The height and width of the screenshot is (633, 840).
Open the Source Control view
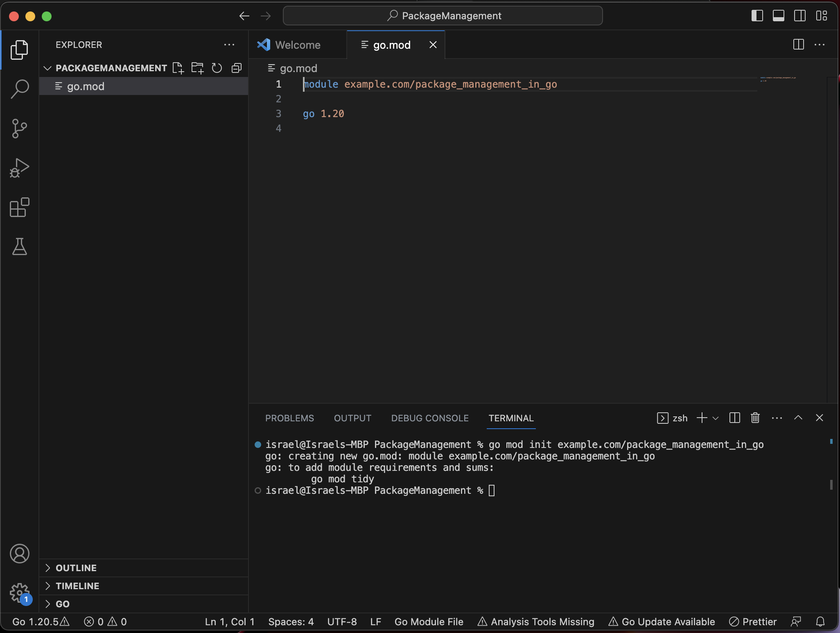click(19, 129)
